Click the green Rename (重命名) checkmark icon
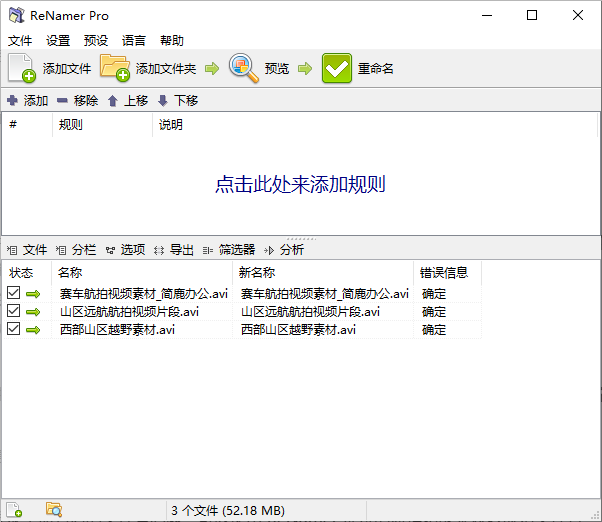Image resolution: width=602 pixels, height=522 pixels. pyautogui.click(x=337, y=68)
